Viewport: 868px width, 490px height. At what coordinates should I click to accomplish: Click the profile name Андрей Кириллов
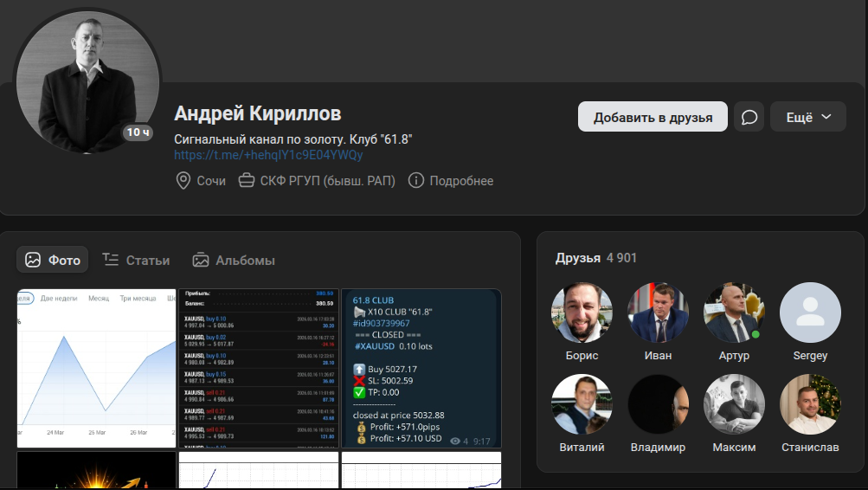(x=257, y=113)
